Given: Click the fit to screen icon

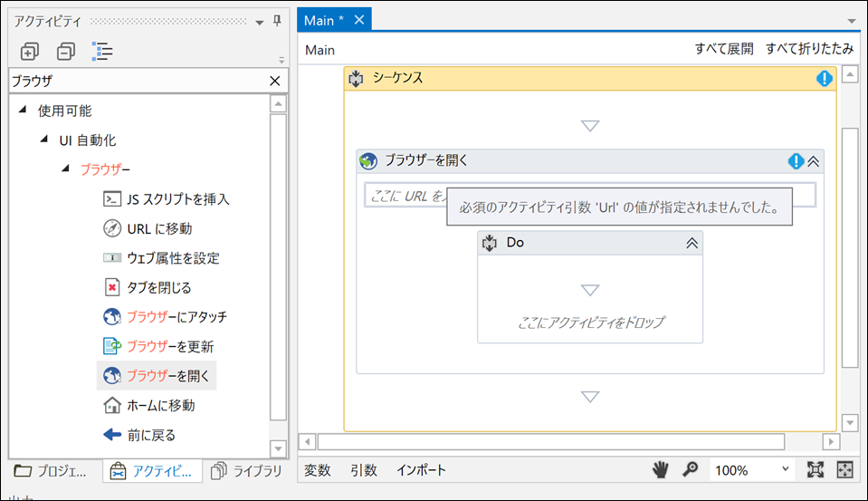Looking at the screenshot, I should click(815, 470).
